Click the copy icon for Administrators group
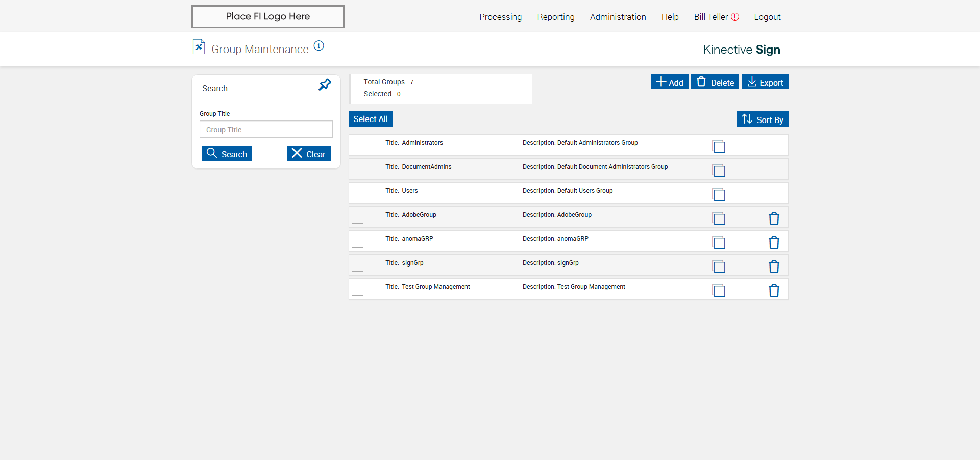Screen dimensions: 980x460 pos(719,147)
